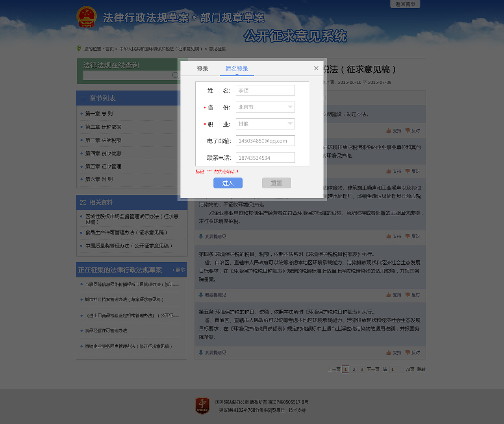Screen dimensions: 504x424
Task: Open the 职业 dropdown showing 其他
Action: coord(265,124)
